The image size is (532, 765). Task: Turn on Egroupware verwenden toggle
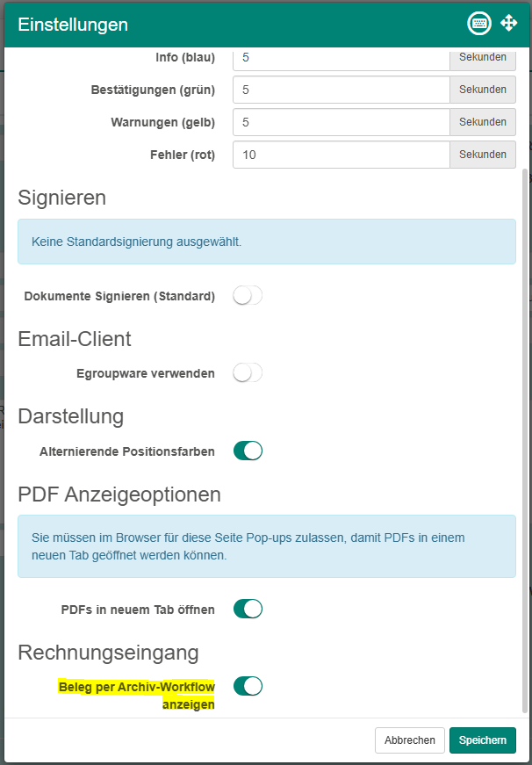click(248, 373)
